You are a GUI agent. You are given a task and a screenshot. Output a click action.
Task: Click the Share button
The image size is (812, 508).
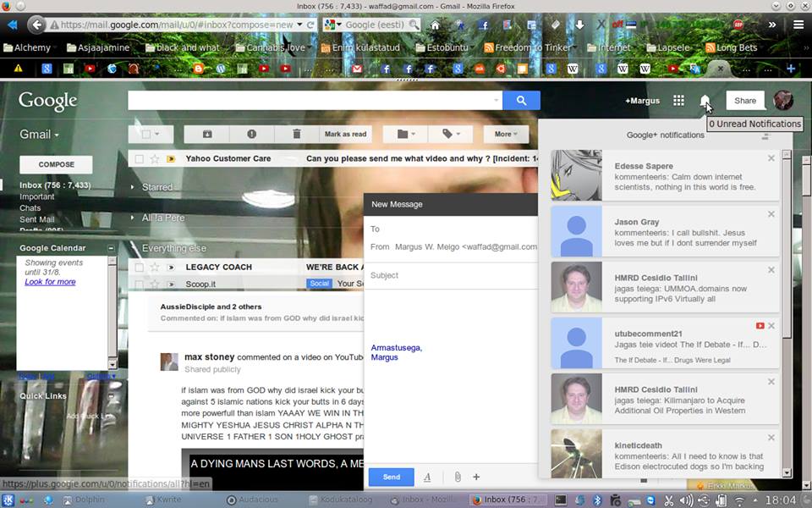[x=744, y=101]
